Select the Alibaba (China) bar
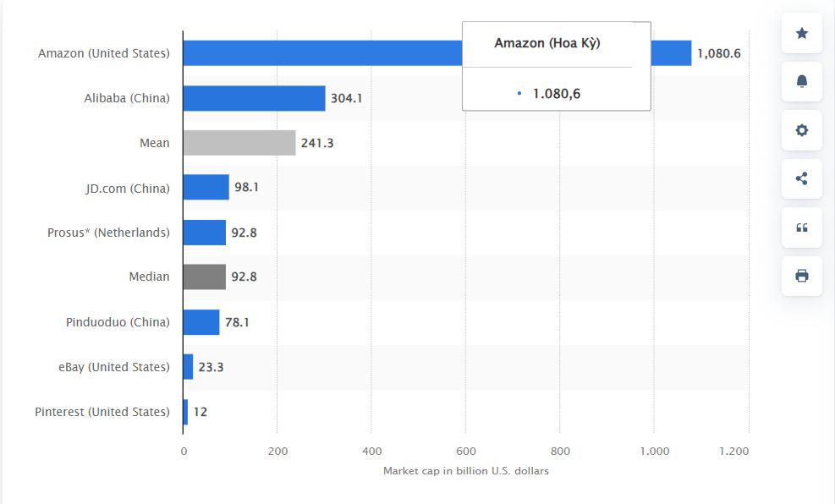Viewport: 835px width, 504px height. 254,98
